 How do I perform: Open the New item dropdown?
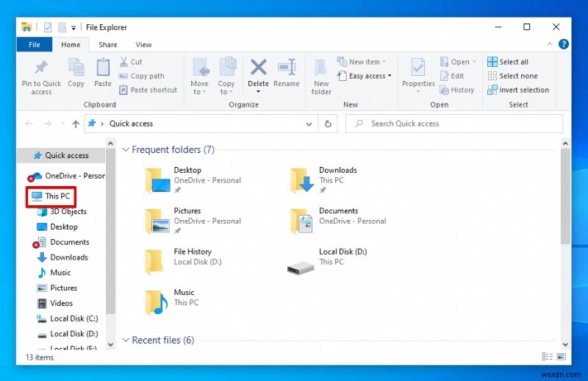point(362,62)
